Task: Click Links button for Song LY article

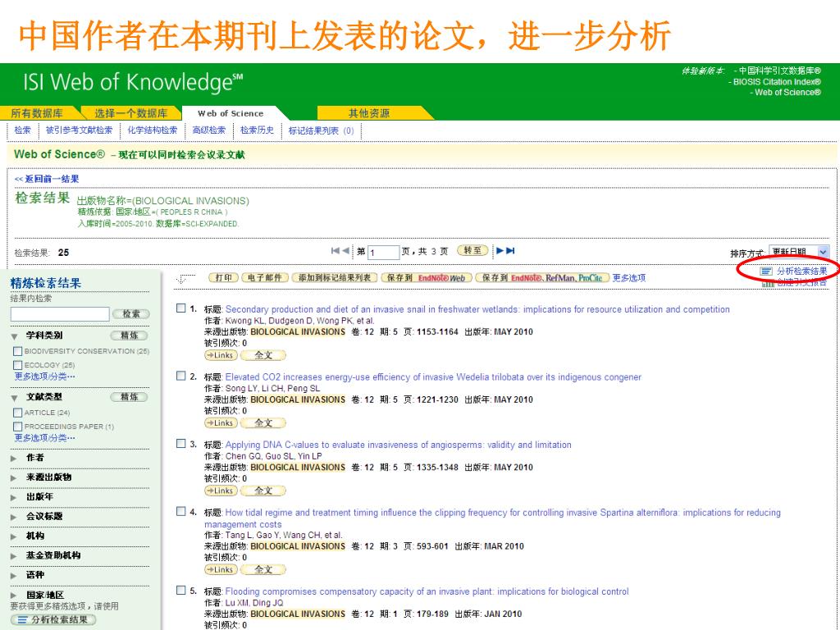Action: 220,422
